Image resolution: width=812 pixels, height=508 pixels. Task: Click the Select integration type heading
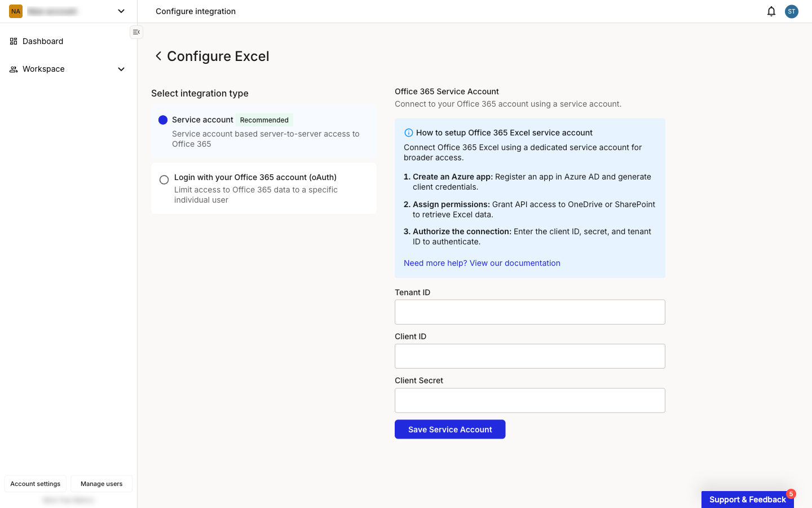click(x=200, y=93)
